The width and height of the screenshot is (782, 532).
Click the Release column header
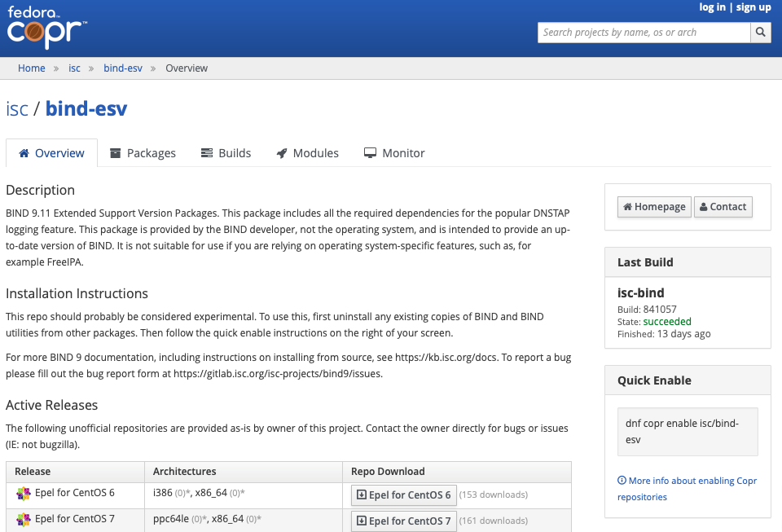click(33, 472)
